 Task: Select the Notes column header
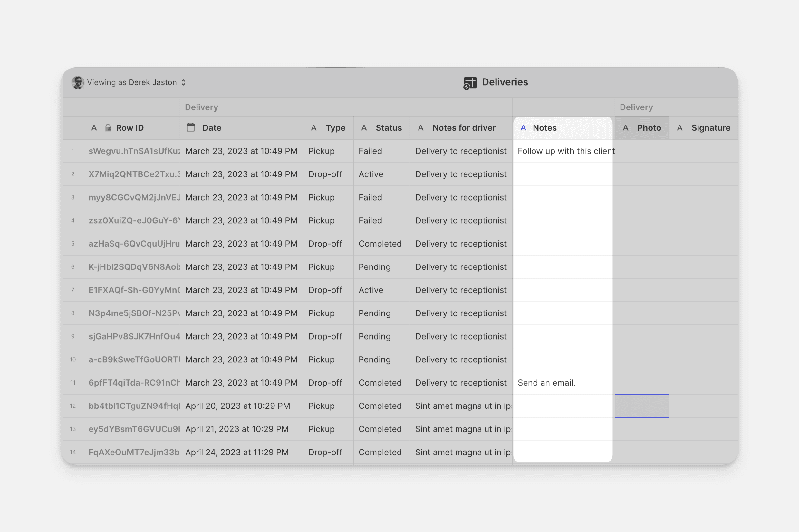[544, 128]
